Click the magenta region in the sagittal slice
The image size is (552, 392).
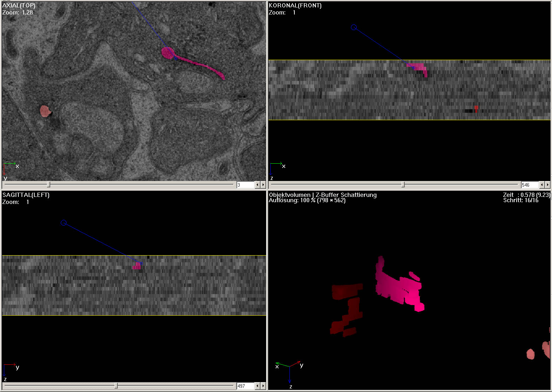click(137, 266)
